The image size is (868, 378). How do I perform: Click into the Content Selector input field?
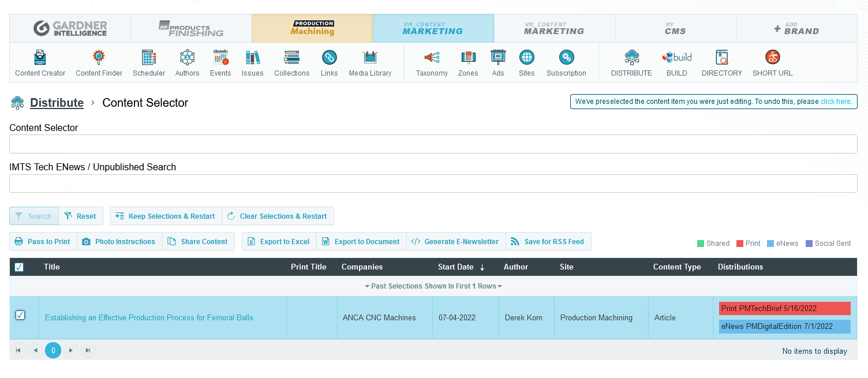pos(433,144)
